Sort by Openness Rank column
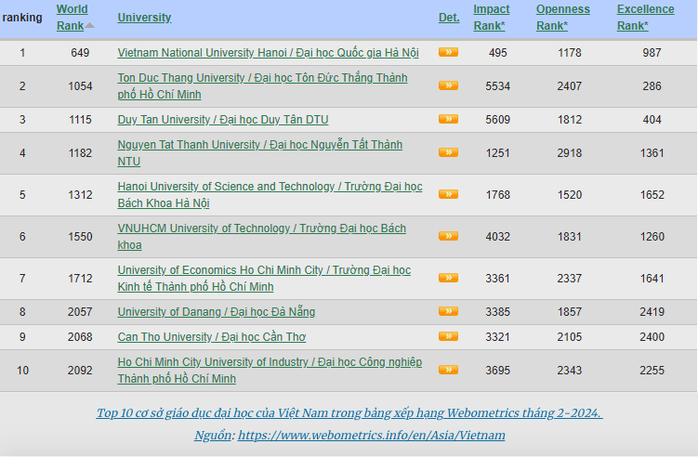The width and height of the screenshot is (698, 457). pyautogui.click(x=563, y=17)
